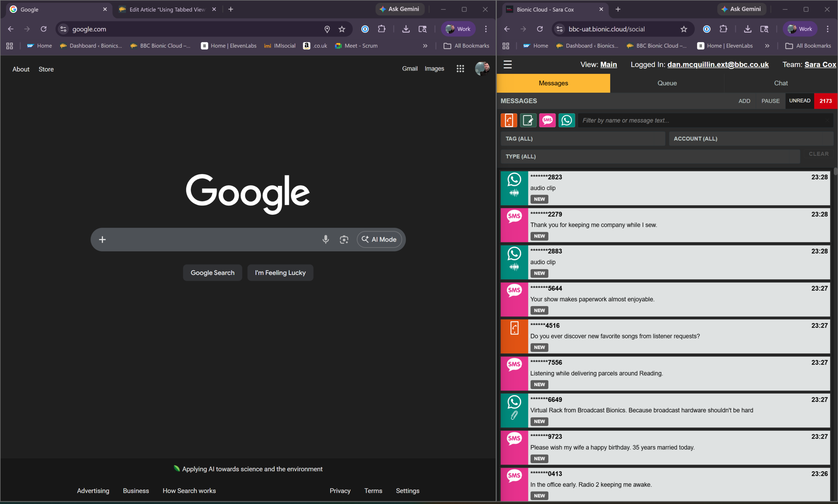Image resolution: width=838 pixels, height=504 pixels.
Task: Expand the ACCOUNT (ALL) dropdown
Action: (751, 138)
